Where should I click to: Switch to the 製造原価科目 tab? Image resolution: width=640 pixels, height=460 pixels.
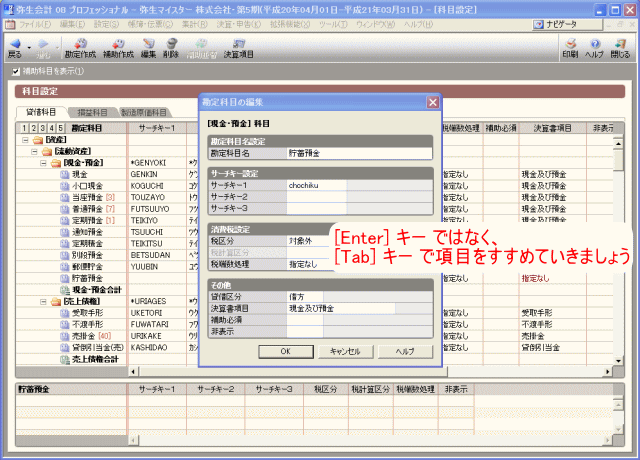[x=143, y=112]
